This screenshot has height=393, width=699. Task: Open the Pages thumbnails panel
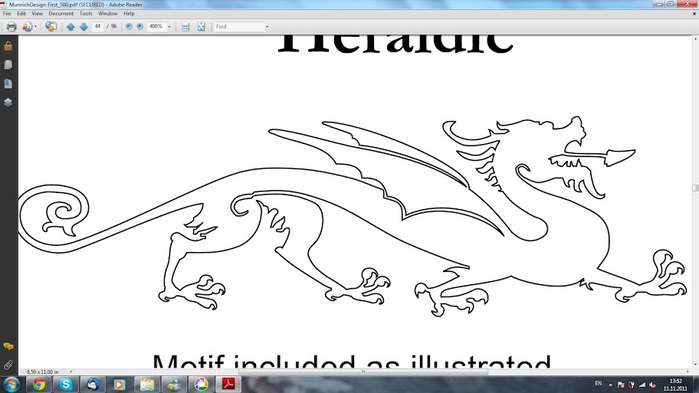(8, 65)
